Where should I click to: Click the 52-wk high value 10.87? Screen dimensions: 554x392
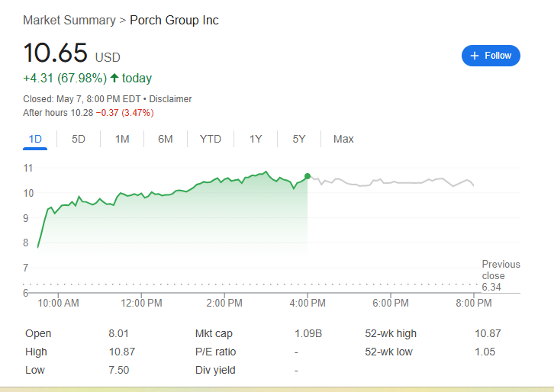tap(488, 333)
